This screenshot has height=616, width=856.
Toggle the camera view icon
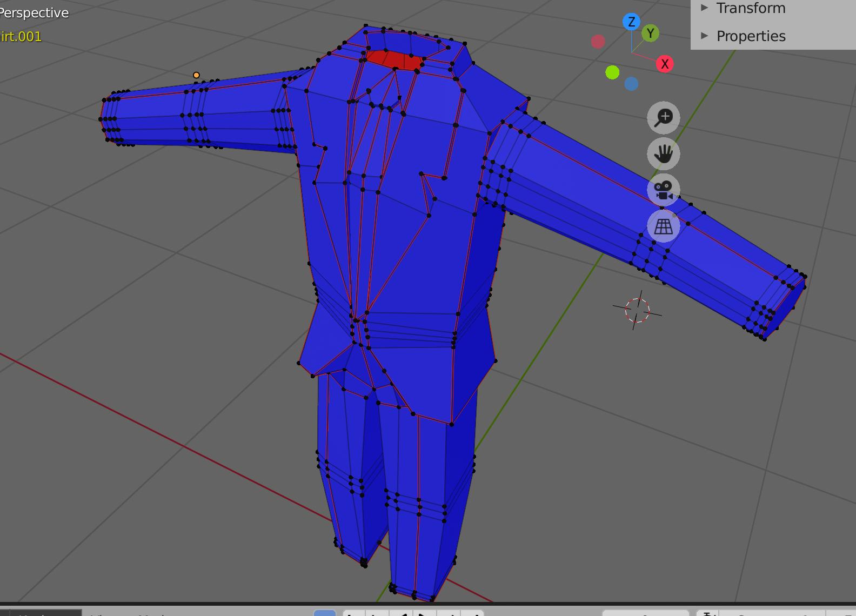pos(664,190)
